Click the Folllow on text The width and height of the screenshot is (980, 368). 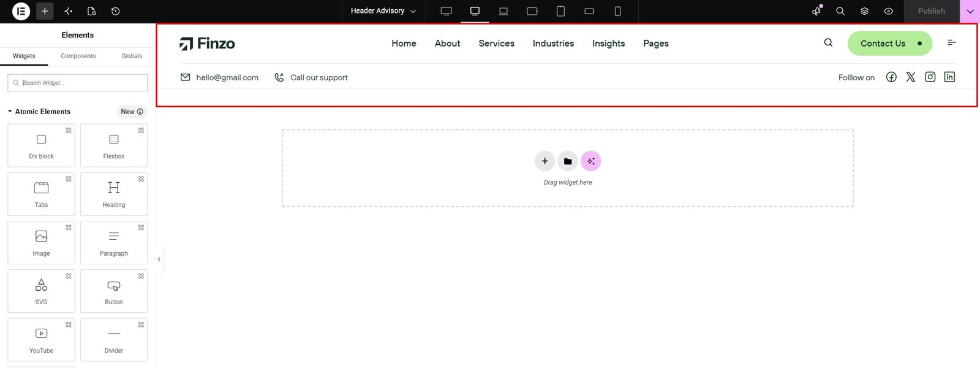click(x=856, y=77)
